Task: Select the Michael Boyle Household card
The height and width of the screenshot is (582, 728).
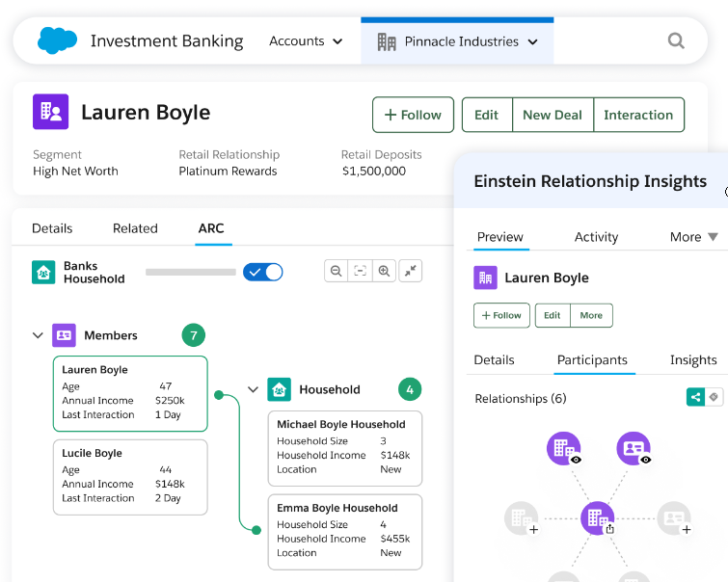Action: [345, 448]
